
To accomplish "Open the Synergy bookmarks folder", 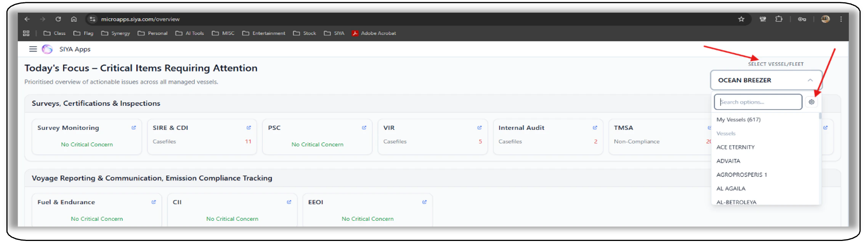I will (116, 33).
